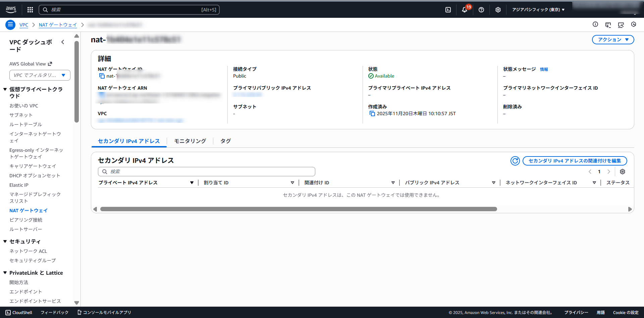Click the secondary IPv4 address search field
Image resolution: width=644 pixels, height=318 pixels.
coord(206,172)
